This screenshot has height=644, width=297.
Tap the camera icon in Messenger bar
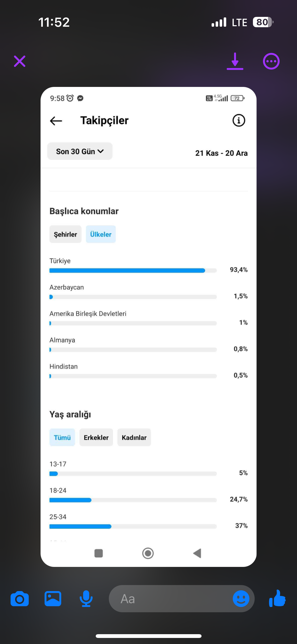[x=20, y=599]
